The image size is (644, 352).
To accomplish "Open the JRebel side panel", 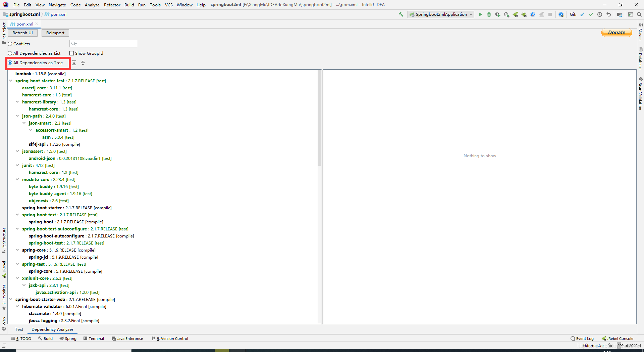I will point(4,269).
